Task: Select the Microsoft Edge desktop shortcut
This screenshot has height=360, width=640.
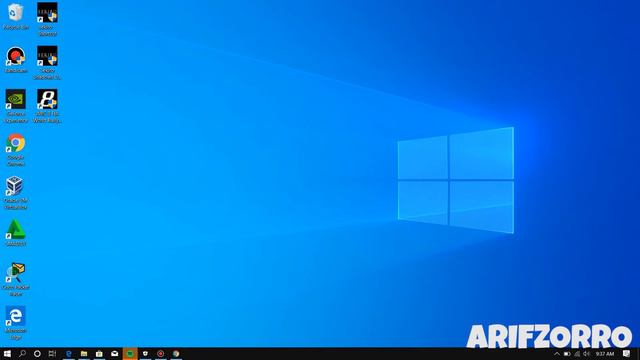Action: 16,322
